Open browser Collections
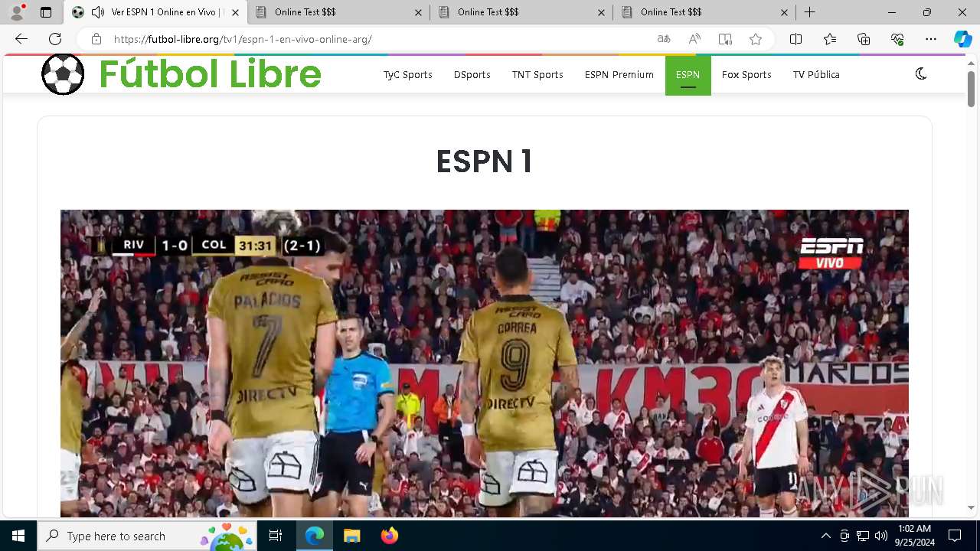Image resolution: width=980 pixels, height=551 pixels. click(864, 39)
